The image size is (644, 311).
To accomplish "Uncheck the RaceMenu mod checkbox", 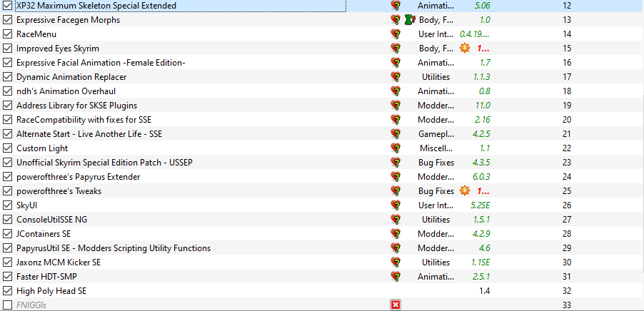I will 7,34.
